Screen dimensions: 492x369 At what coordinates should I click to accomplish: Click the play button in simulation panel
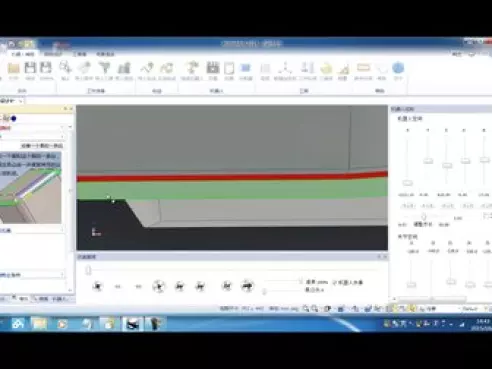(159, 286)
